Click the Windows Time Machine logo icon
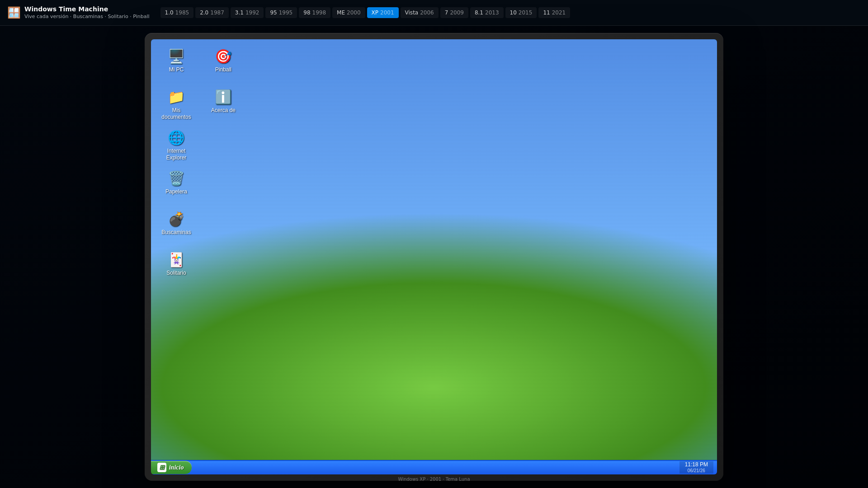Viewport: 868px width, 488px height. coord(14,13)
